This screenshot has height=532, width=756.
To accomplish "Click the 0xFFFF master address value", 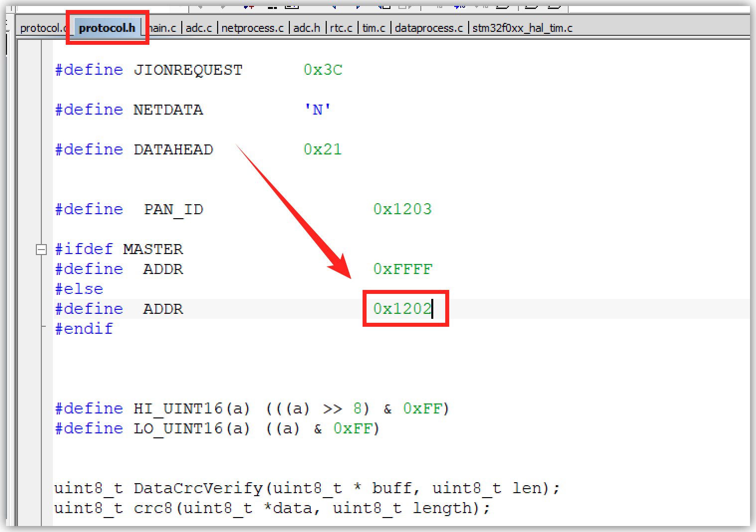I will [402, 269].
